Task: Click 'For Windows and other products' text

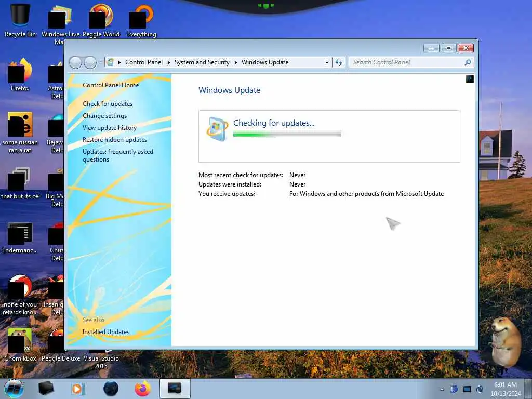Action: pyautogui.click(x=366, y=194)
